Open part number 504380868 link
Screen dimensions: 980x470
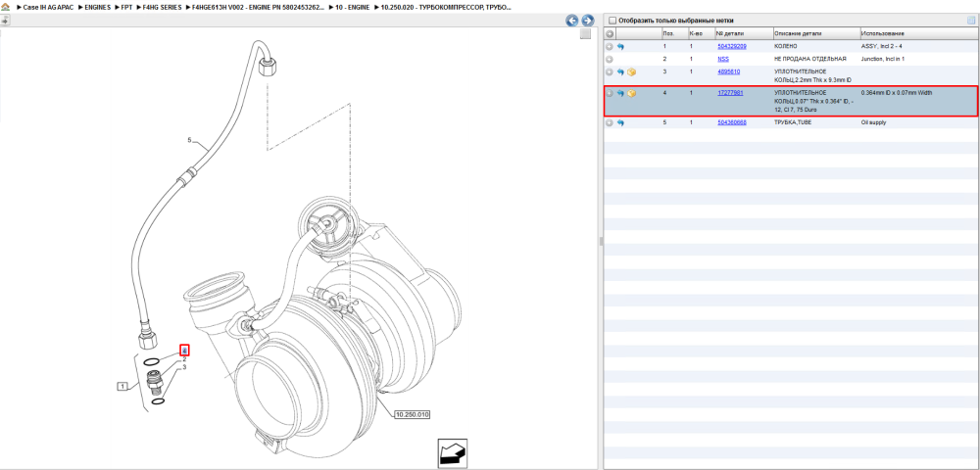(x=732, y=122)
